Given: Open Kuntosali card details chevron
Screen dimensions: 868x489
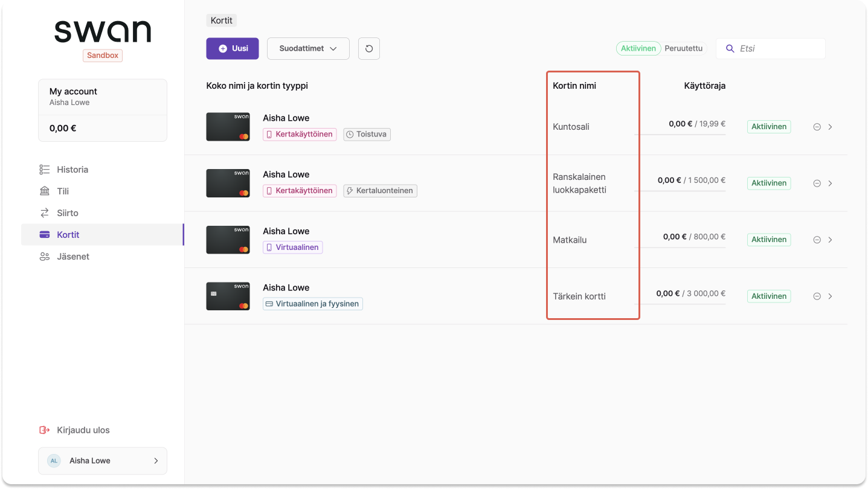Looking at the screenshot, I should tap(830, 127).
